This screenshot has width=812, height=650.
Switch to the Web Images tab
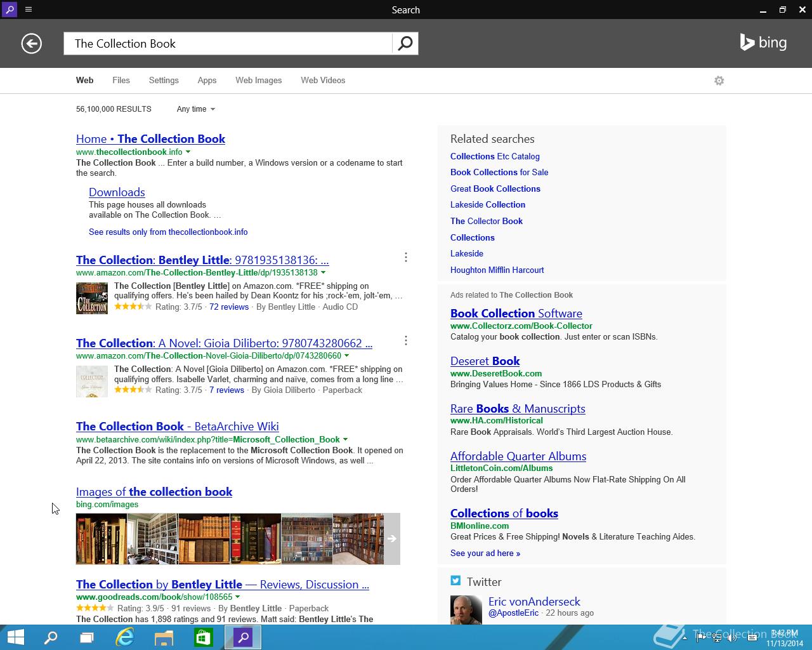click(258, 80)
